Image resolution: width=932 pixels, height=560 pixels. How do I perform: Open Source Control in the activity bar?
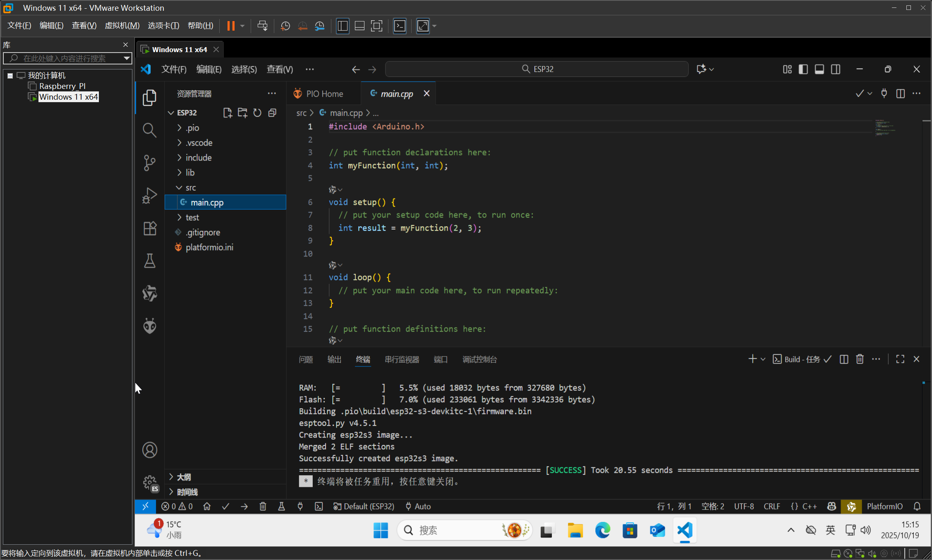[149, 163]
